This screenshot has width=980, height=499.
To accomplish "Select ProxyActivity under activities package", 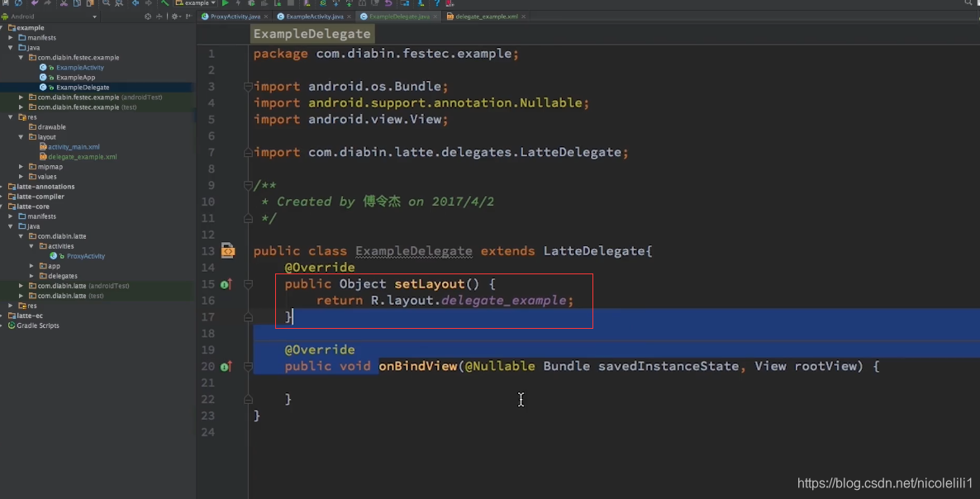I will (x=86, y=256).
